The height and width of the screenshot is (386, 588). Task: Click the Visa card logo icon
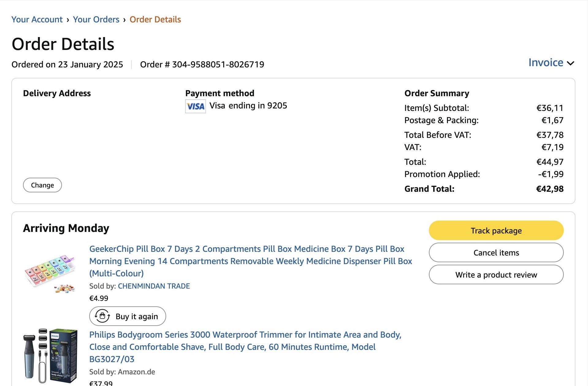(195, 106)
